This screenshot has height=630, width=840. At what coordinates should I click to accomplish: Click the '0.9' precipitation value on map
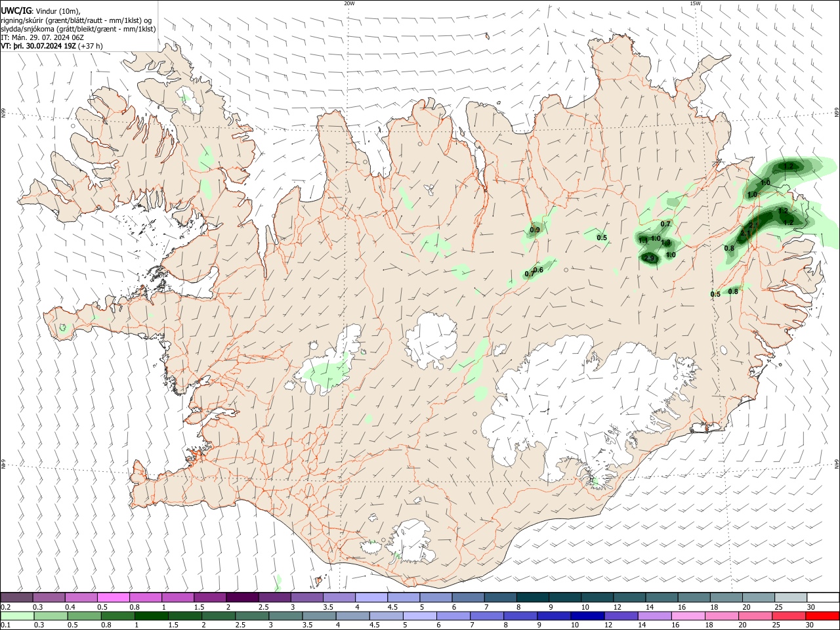point(535,230)
